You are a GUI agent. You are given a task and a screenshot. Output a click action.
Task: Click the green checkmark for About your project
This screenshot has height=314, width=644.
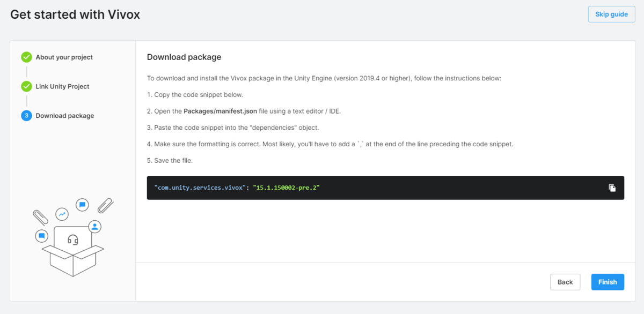26,57
